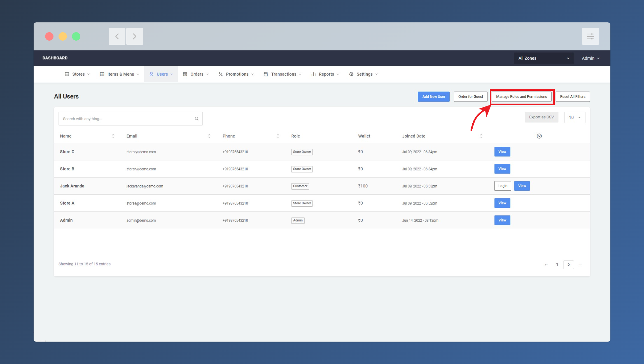The height and width of the screenshot is (364, 644).
Task: Click the browser back arrow button
Action: [x=117, y=36]
